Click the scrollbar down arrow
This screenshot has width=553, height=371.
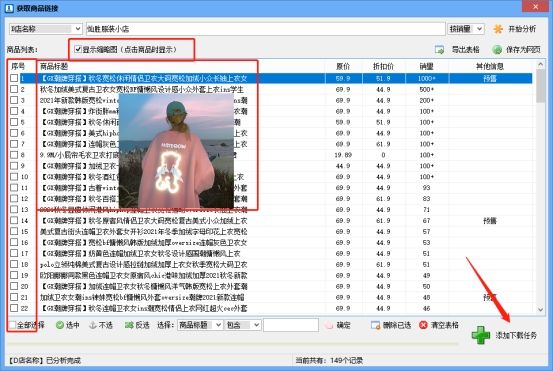[x=541, y=310]
